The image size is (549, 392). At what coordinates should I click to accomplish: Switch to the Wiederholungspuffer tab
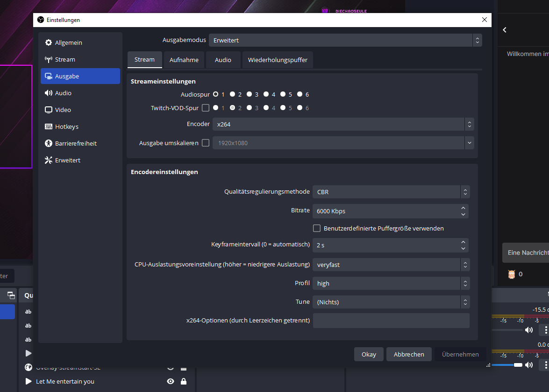(278, 60)
